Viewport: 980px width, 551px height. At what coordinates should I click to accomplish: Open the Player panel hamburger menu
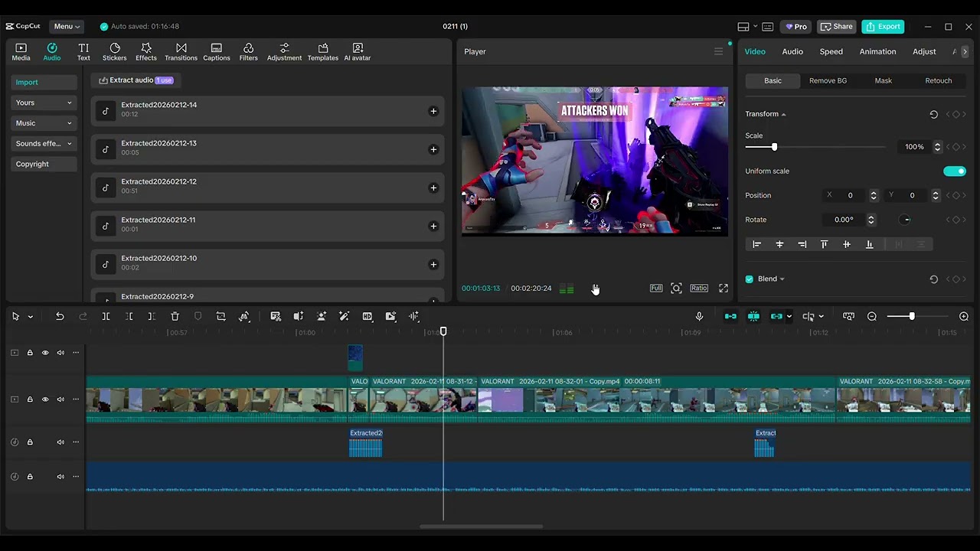(x=718, y=51)
